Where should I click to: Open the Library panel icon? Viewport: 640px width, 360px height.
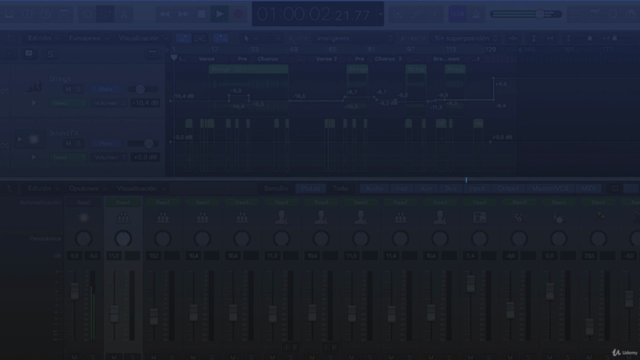pos(9,14)
